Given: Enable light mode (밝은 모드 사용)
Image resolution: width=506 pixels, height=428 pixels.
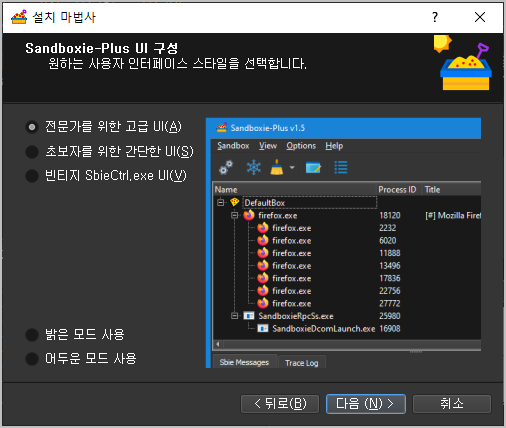Looking at the screenshot, I should 75,335.
